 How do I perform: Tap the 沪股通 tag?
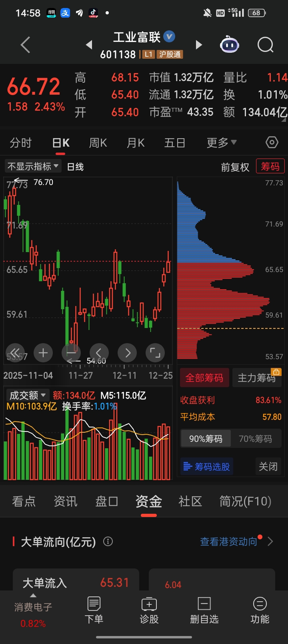pos(170,54)
